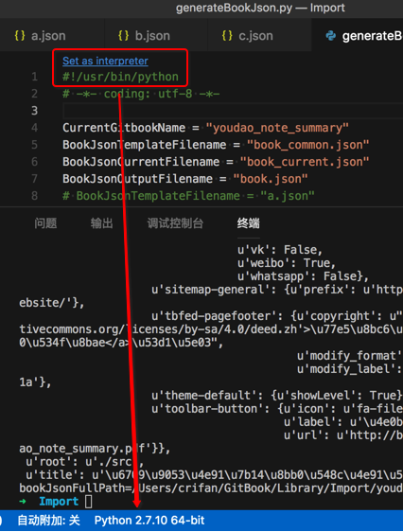This screenshot has width=403, height=532.
Task: Click the JSON braces icon on b.json
Action: click(x=123, y=36)
